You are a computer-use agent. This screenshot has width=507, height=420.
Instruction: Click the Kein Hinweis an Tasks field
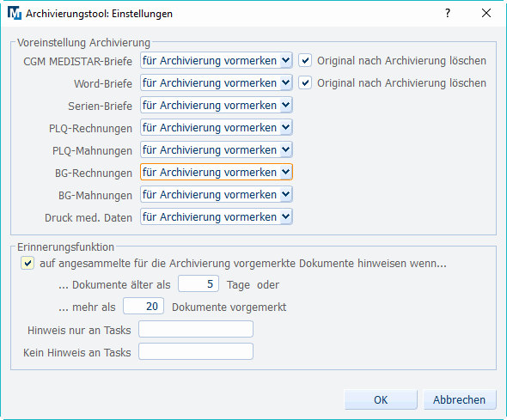(196, 351)
